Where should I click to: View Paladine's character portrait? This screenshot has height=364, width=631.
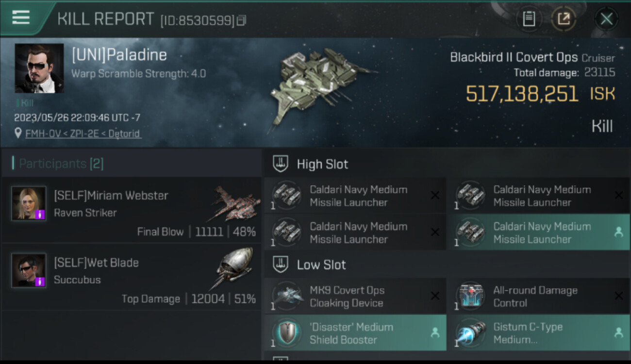(x=39, y=68)
